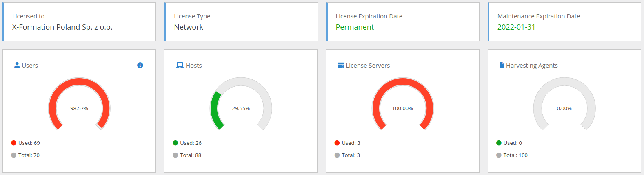Screen dimensions: 644x175
Task: Toggle the Total: 100 legend entry
Action: point(512,155)
